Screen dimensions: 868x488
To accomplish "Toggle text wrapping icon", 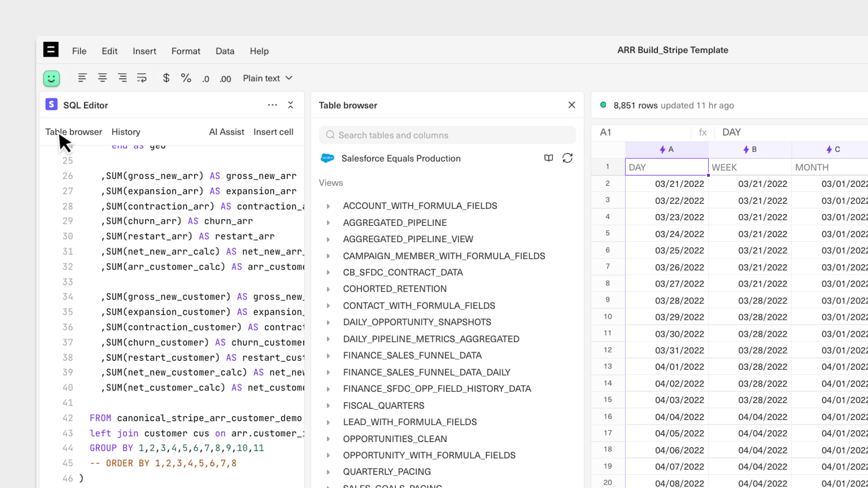I will pos(141,78).
